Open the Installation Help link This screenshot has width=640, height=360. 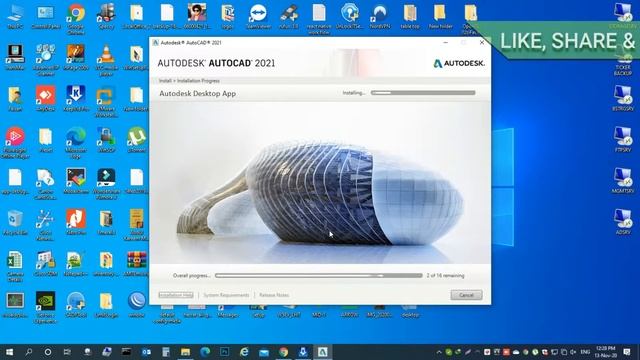click(176, 295)
